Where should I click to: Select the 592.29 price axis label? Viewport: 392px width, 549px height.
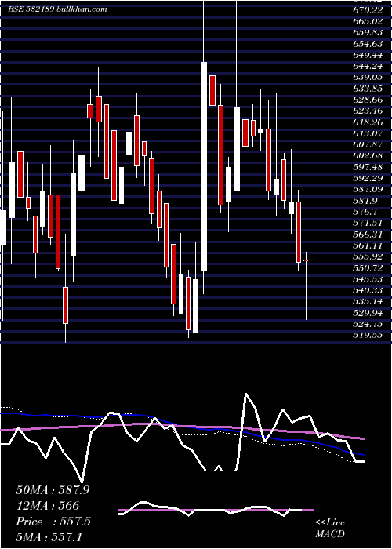coord(368,178)
